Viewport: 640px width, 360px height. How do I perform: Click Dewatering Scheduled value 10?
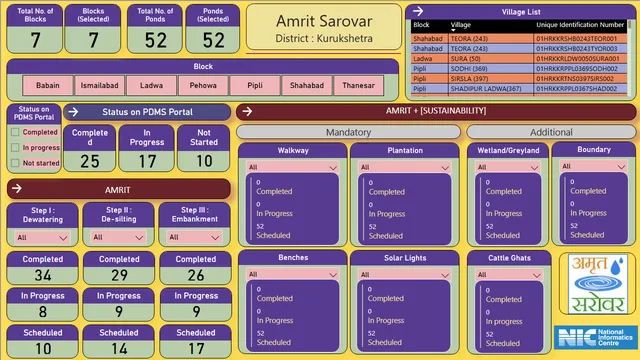coord(43,349)
